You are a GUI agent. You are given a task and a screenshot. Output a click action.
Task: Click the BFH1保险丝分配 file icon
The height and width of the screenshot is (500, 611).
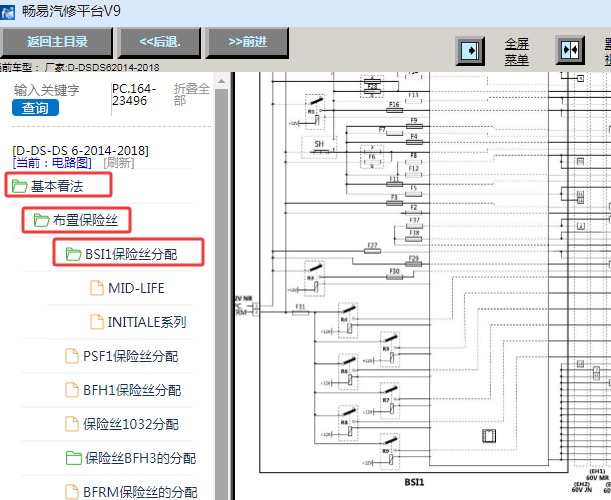tap(72, 390)
